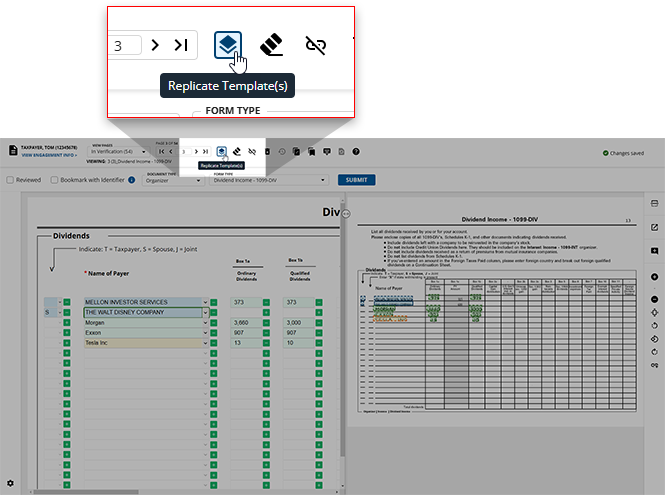665x495 pixels.
Task: Expand the Tesla Inc payer dropdown arrow
Action: [205, 343]
